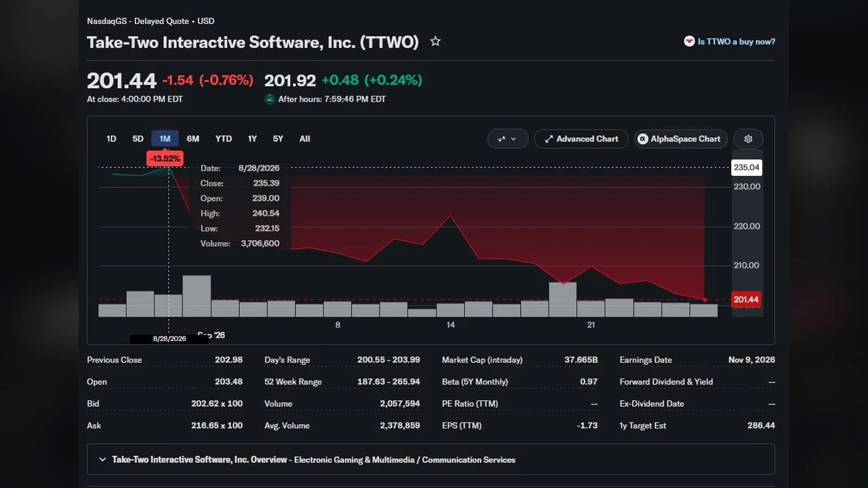Click the 201.44 current price label on chart

tap(746, 299)
